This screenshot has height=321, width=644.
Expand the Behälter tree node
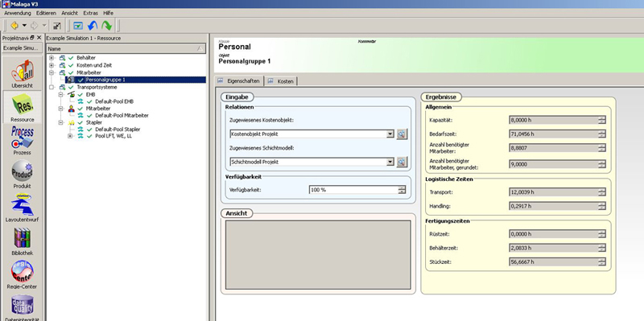click(52, 58)
